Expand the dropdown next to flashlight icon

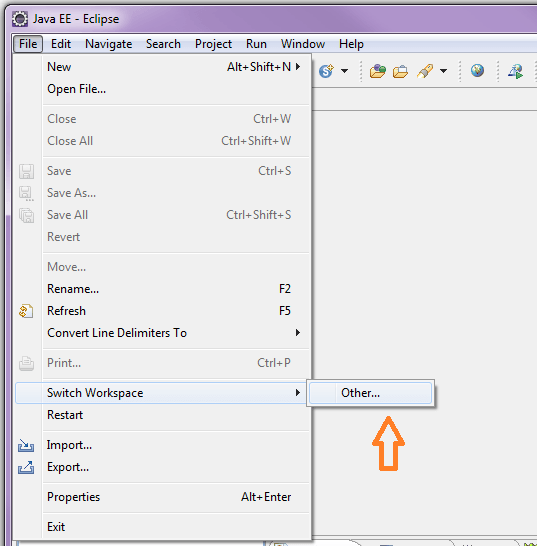[x=443, y=71]
